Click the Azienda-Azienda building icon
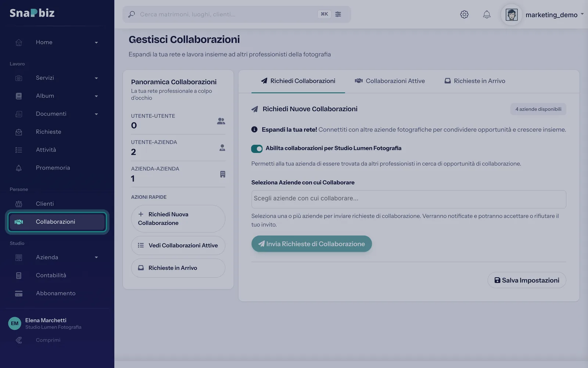Image resolution: width=588 pixels, height=368 pixels. click(x=222, y=174)
